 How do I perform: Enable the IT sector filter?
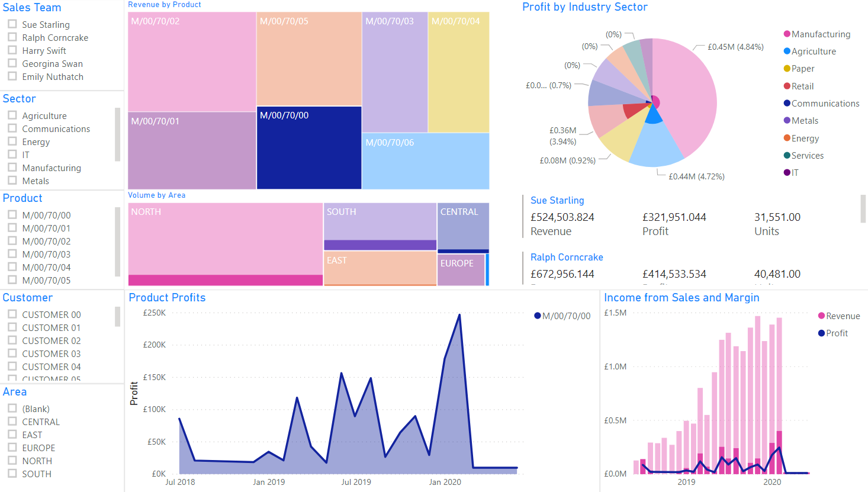tap(12, 155)
